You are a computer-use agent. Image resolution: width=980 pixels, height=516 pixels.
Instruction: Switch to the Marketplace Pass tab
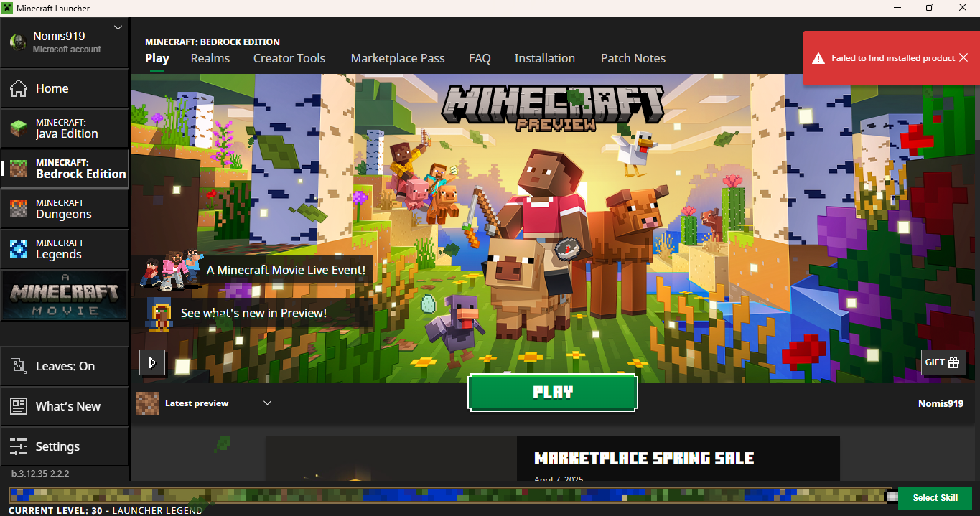(x=398, y=58)
